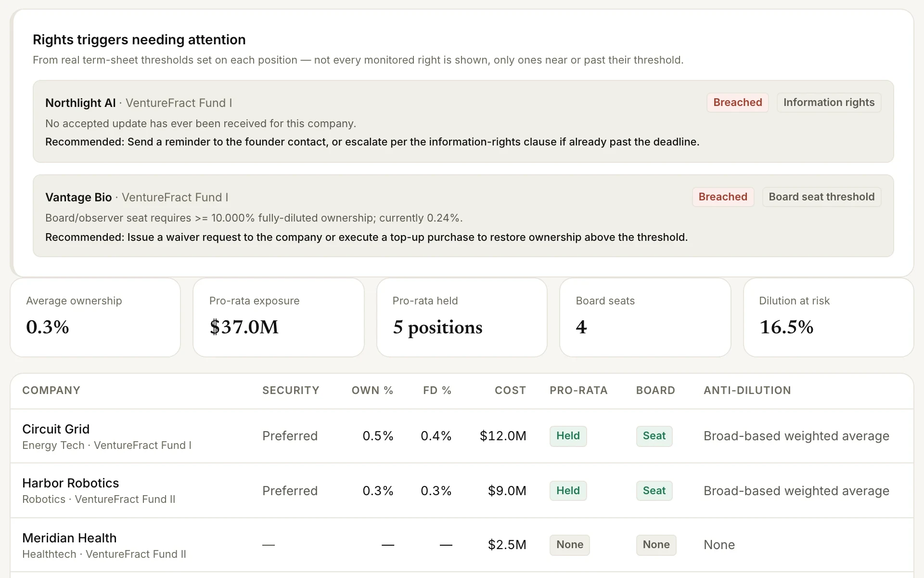Click the Held badge in the Harbor Robotics row
Viewport: 924px width, 578px height.
(568, 491)
